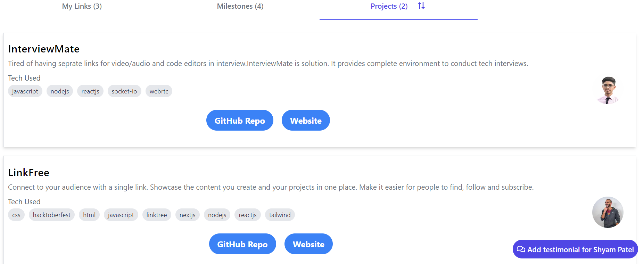Click LinkFree description starting 'Connect to your audience'
The height and width of the screenshot is (264, 644).
coord(271,187)
